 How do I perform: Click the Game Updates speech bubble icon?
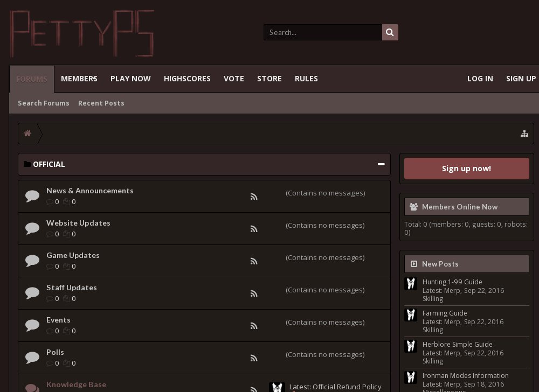(32, 260)
